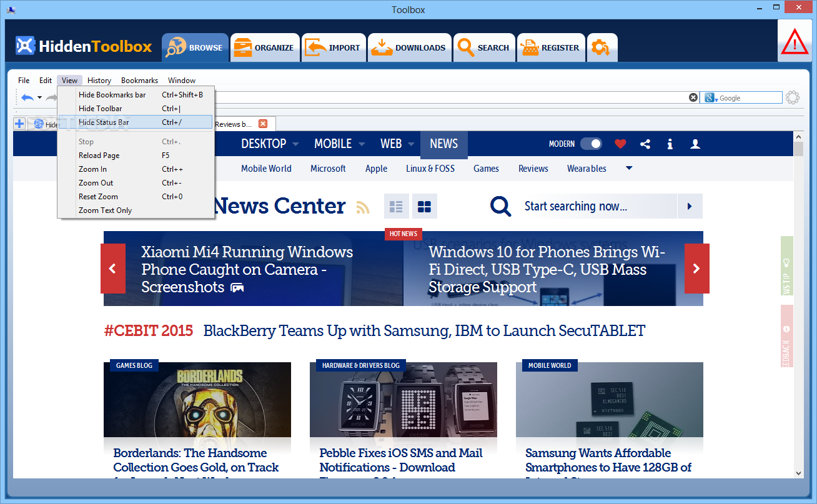Viewport: 817px width, 504px height.
Task: Click the info icon in site header
Action: point(670,144)
